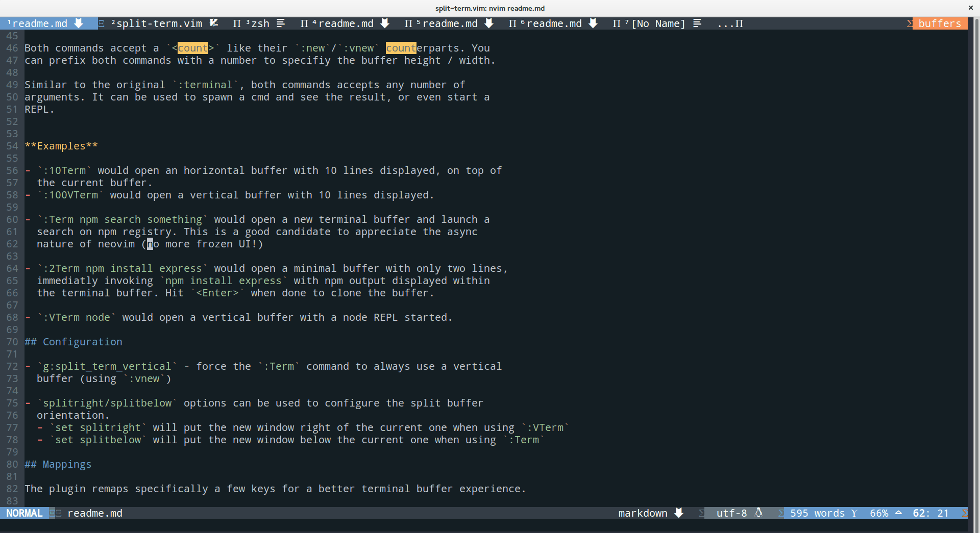Click the readme.md filename in status line

95,513
